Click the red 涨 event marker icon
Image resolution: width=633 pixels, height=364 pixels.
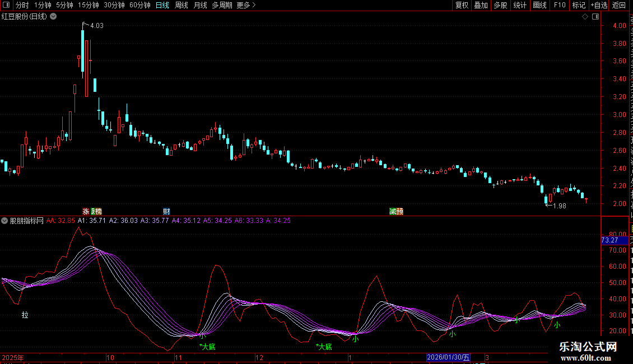click(x=86, y=212)
